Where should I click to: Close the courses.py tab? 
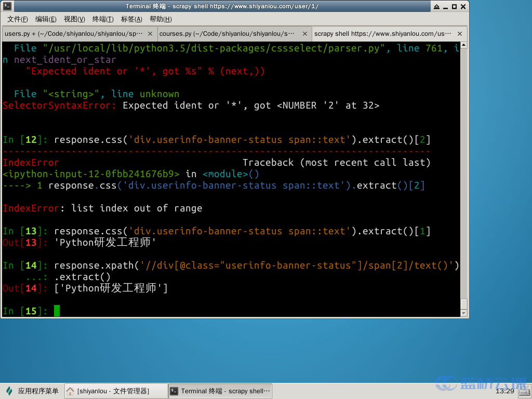304,34
